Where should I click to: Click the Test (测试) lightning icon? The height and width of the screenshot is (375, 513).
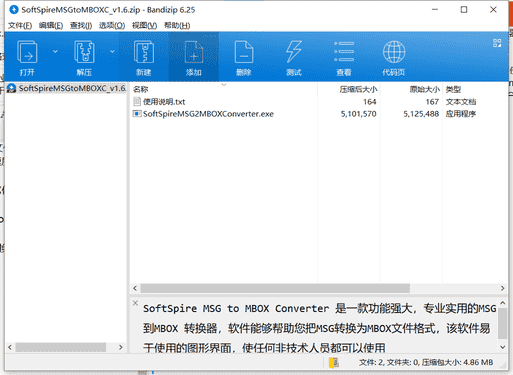(x=294, y=52)
